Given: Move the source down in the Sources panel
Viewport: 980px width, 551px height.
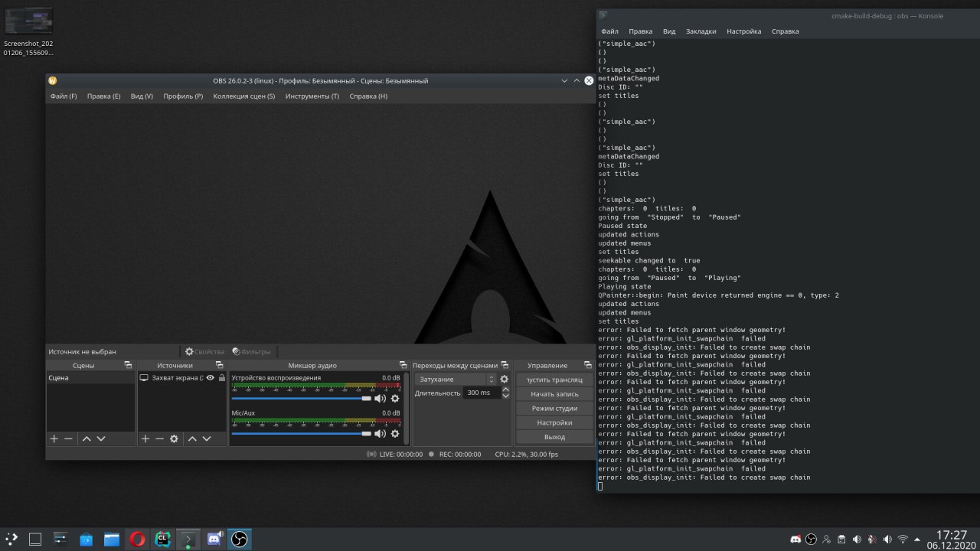Looking at the screenshot, I should (207, 439).
